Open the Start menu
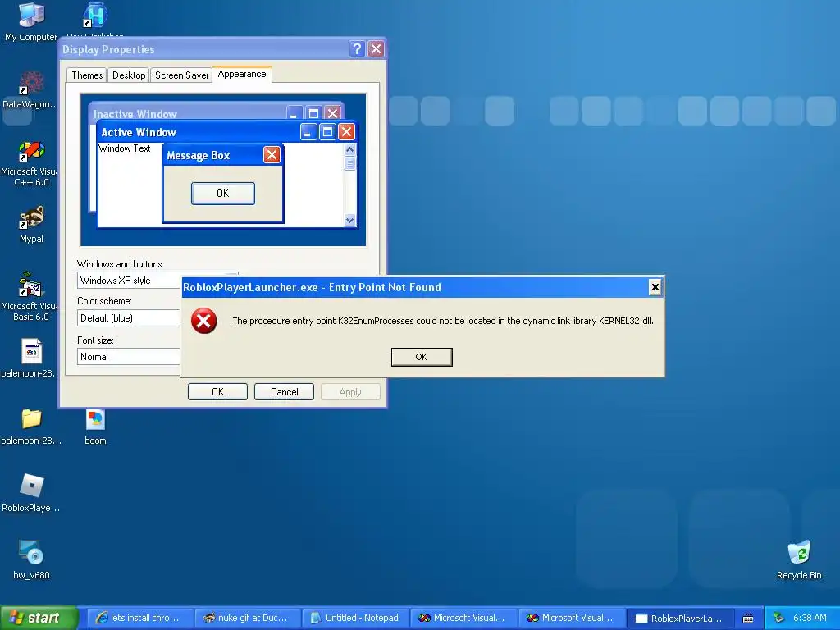 pos(39,618)
